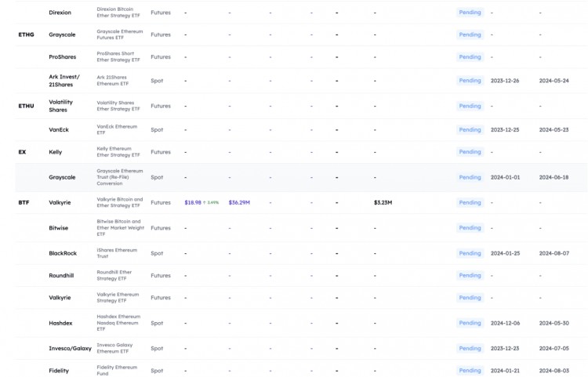Click the 2024-05-23 date
The height and width of the screenshot is (377, 588).
coord(554,130)
